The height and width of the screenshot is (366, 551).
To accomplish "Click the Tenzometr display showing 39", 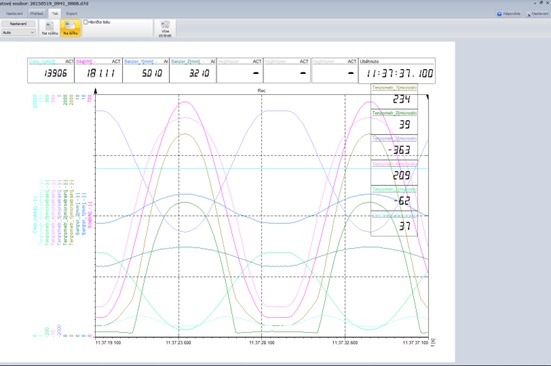I will [394, 122].
